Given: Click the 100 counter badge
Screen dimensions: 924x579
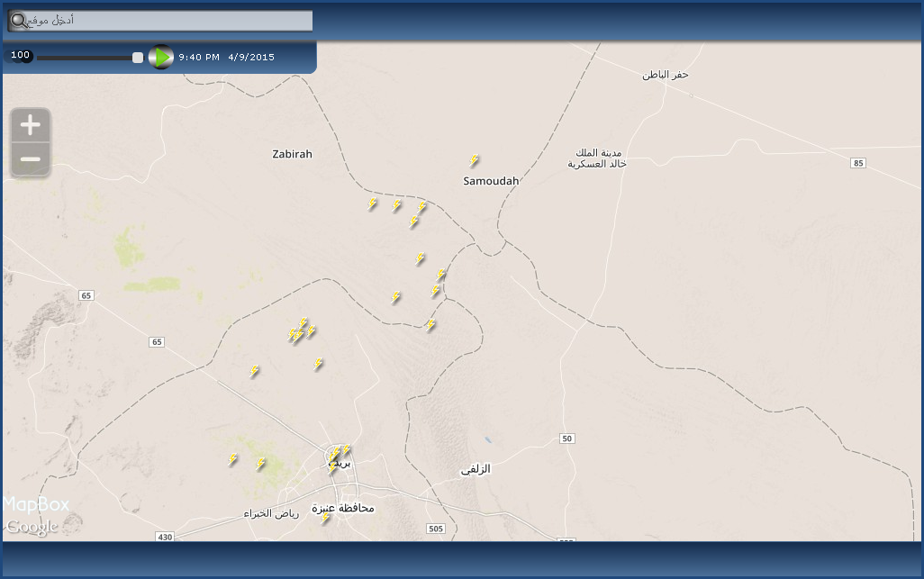Looking at the screenshot, I should click(20, 55).
